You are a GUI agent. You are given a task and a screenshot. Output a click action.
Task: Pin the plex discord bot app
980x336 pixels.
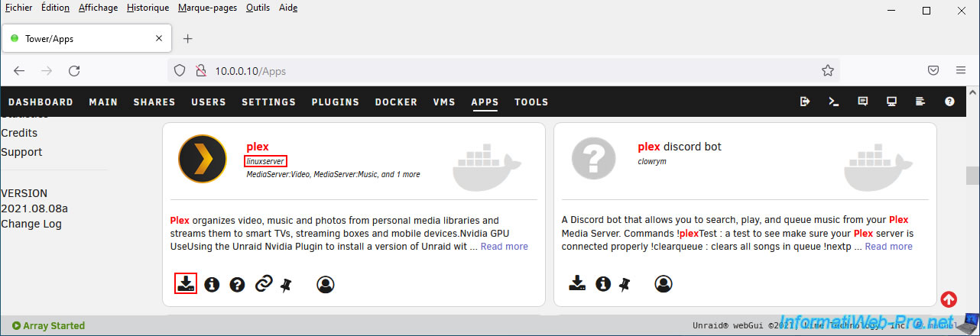(x=625, y=284)
